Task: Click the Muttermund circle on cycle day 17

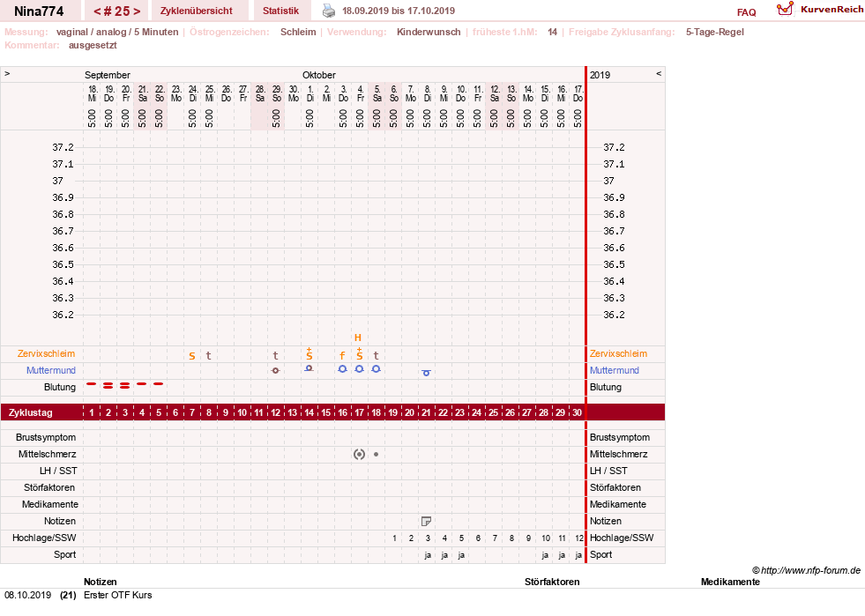Action: coord(359,369)
